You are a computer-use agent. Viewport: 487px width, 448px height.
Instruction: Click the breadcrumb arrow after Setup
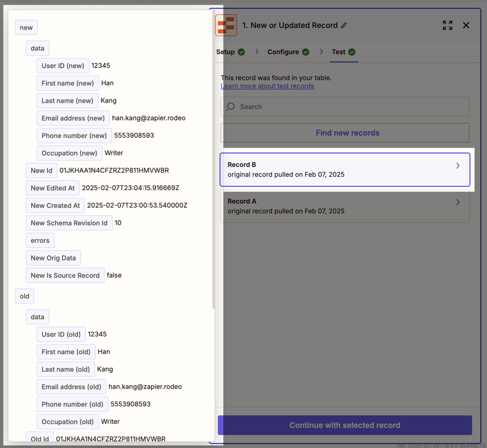point(257,52)
